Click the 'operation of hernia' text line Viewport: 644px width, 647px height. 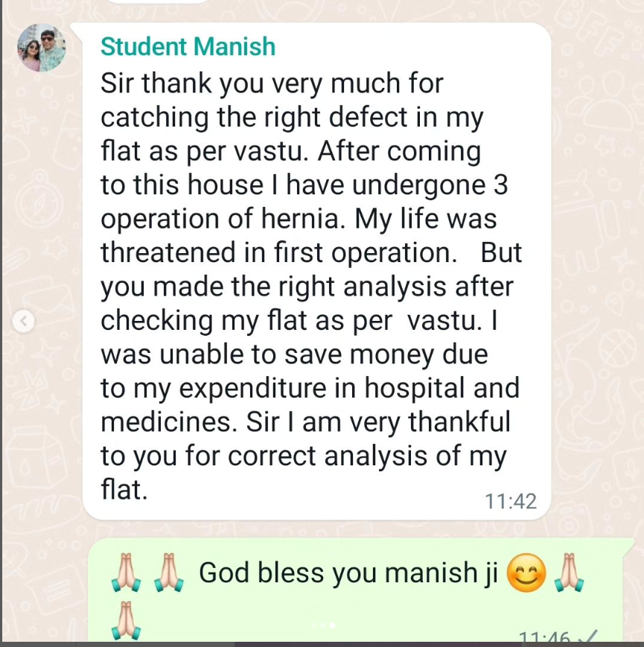tap(298, 220)
